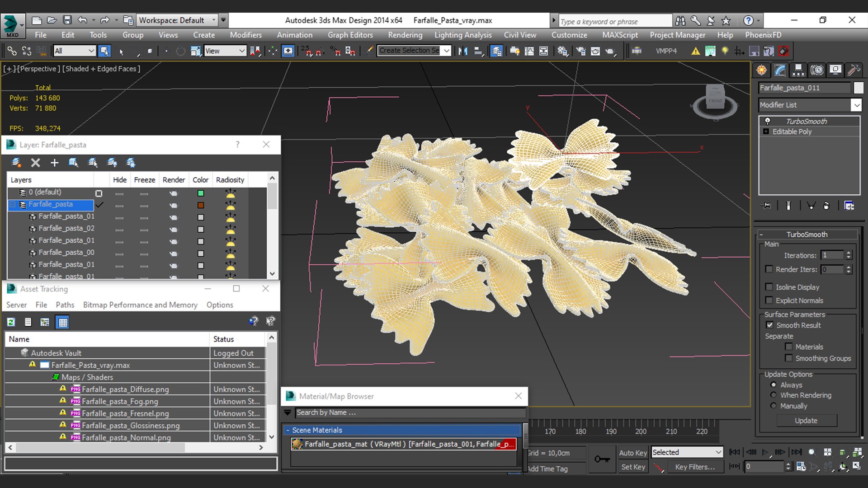Add selected objects to layer plus icon
868x488 pixels.
coord(54,163)
